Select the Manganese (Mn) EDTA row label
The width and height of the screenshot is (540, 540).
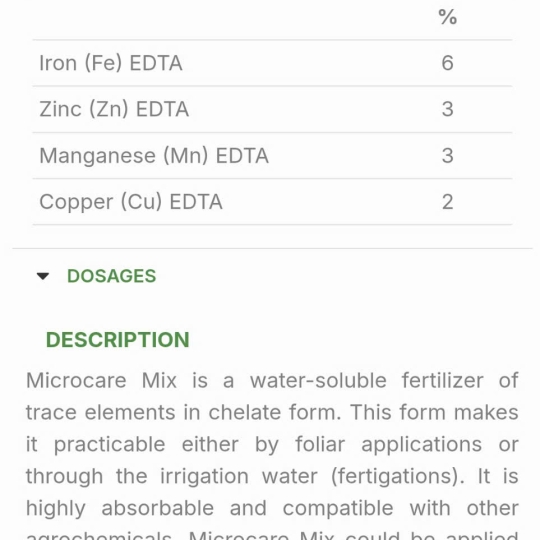(154, 156)
